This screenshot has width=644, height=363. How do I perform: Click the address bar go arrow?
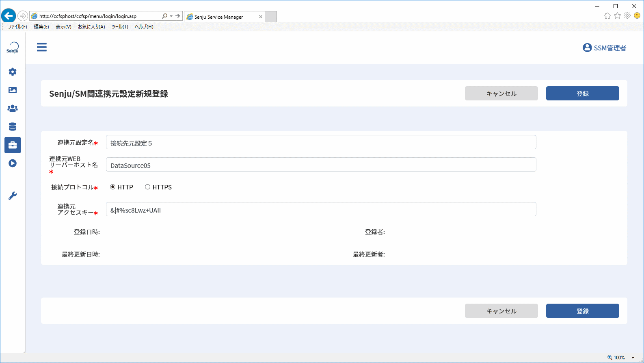(x=178, y=16)
